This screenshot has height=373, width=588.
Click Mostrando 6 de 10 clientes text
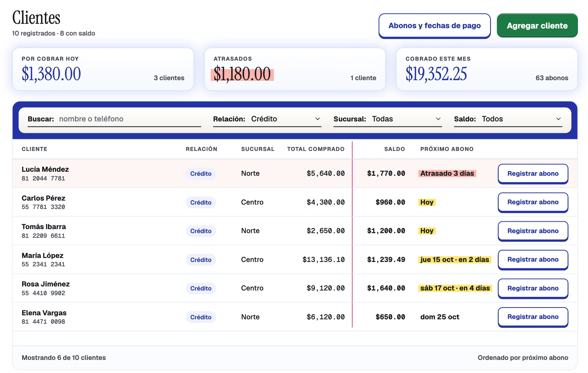(x=64, y=358)
